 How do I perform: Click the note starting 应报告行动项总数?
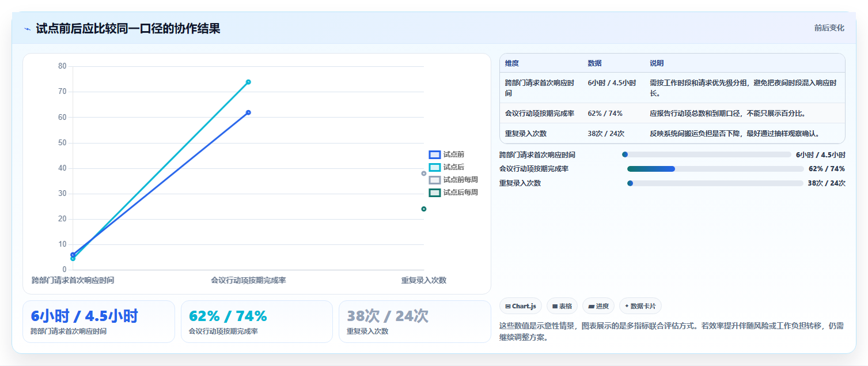tap(727, 114)
